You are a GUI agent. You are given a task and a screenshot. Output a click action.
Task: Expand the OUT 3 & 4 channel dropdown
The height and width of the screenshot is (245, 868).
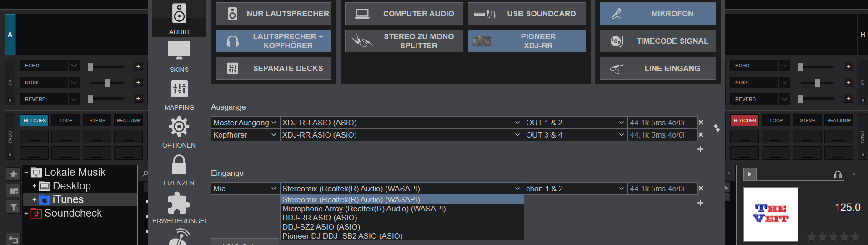pyautogui.click(x=575, y=135)
